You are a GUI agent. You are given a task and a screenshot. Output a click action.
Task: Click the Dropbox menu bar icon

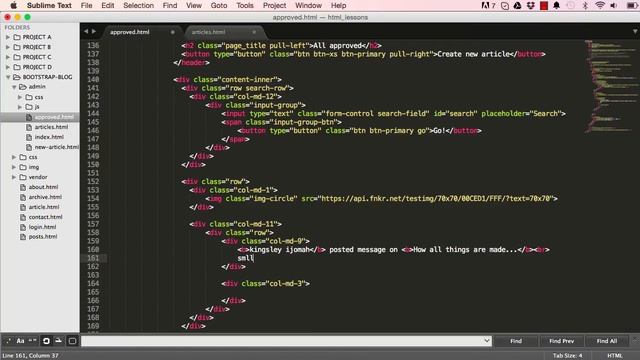531,5
